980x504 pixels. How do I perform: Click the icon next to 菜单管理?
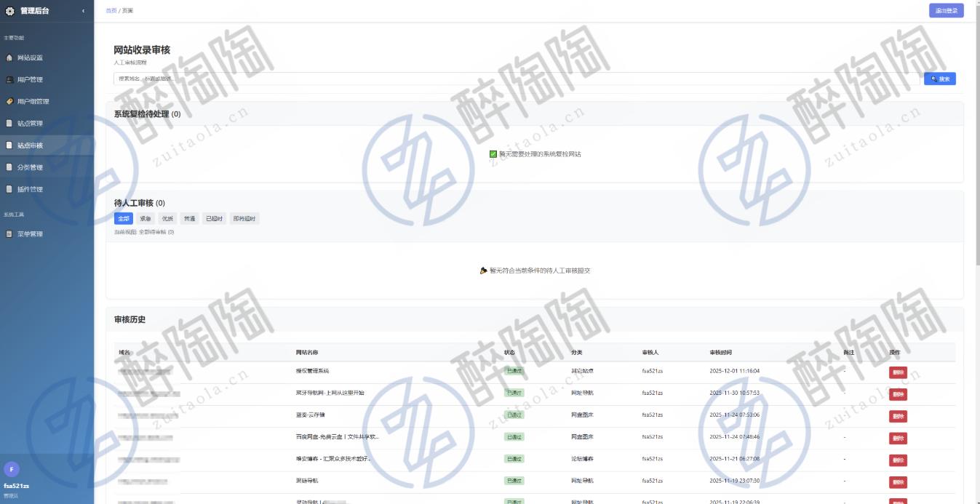tap(9, 234)
